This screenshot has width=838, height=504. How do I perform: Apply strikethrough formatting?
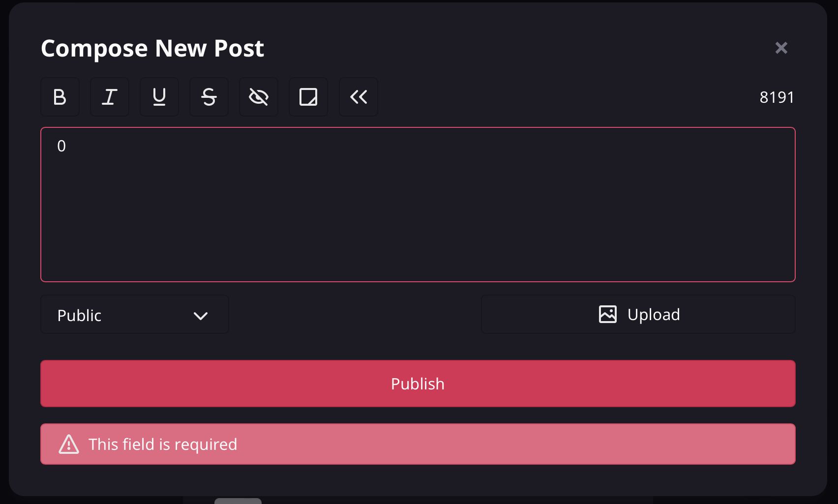coord(209,97)
